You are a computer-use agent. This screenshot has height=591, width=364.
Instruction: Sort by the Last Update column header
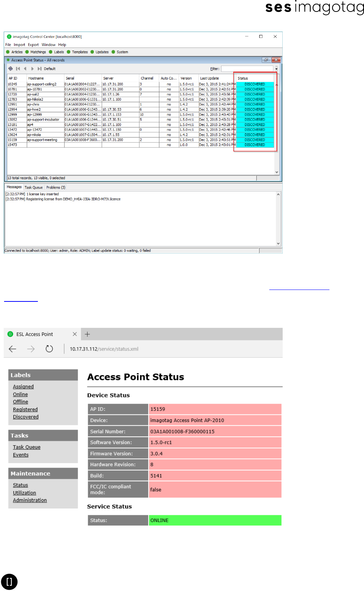217,78
